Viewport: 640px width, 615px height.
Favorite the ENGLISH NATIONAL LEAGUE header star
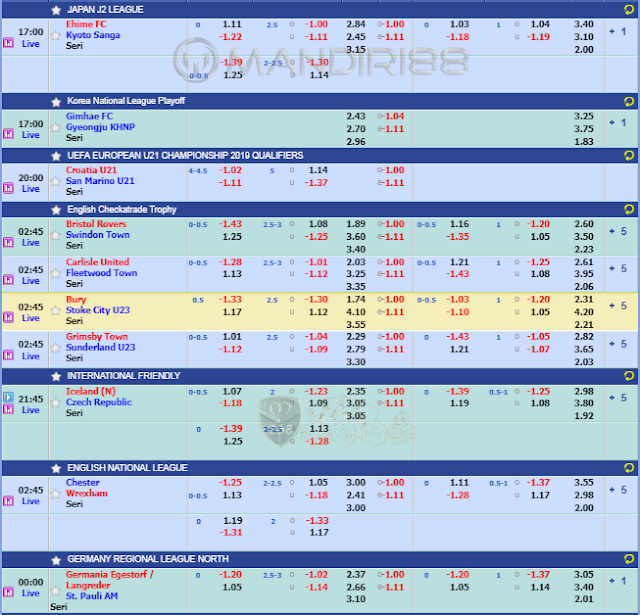click(56, 468)
